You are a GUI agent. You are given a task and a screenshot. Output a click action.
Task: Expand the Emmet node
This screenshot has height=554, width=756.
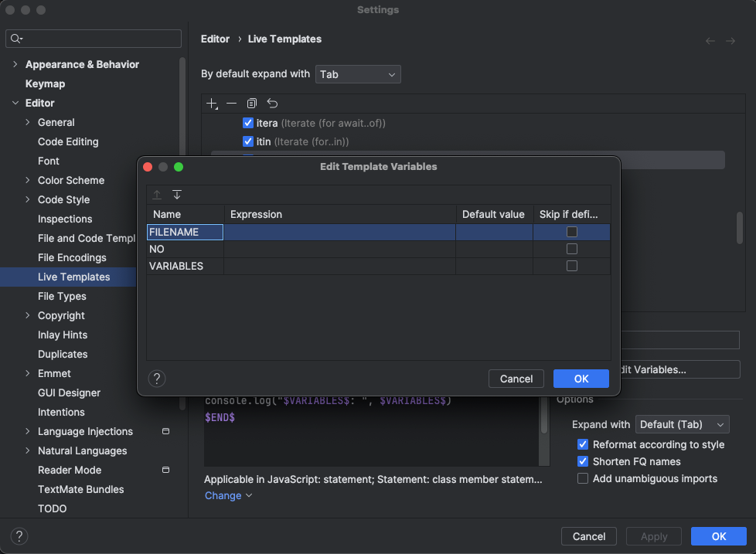28,373
